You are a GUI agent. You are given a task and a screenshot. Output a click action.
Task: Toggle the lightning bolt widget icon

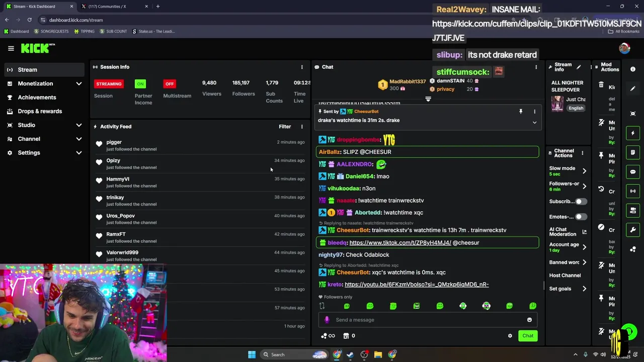pos(633,133)
